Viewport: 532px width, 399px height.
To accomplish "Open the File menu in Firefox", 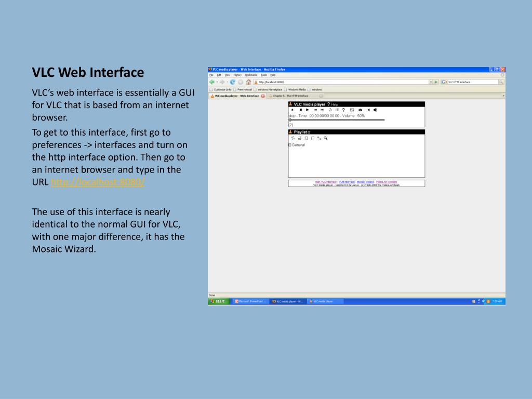I will tap(211, 75).
